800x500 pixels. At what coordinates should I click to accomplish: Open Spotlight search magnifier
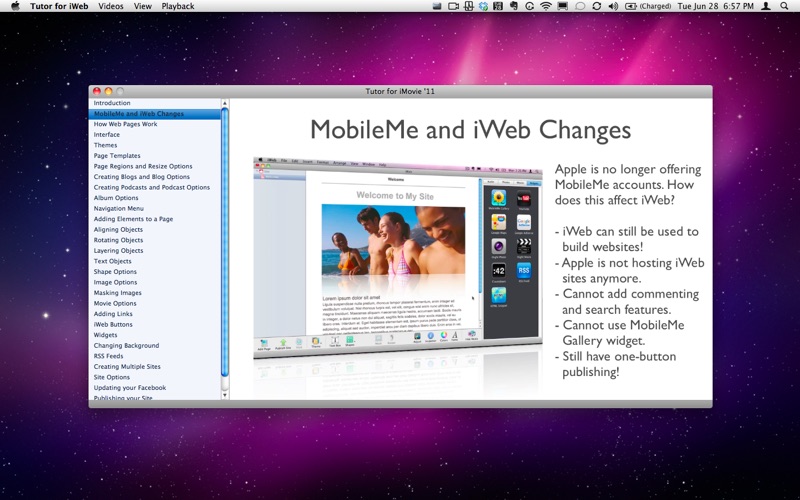coord(784,6)
